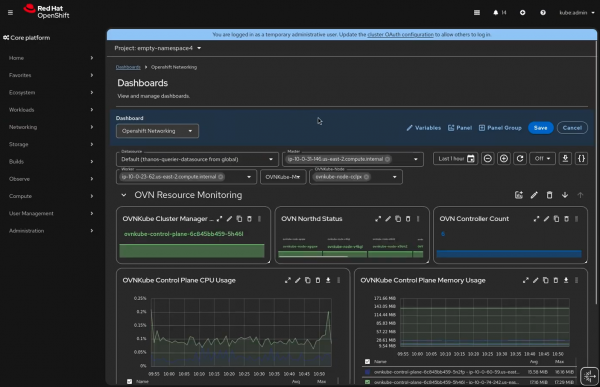Expand the Workloads navigation section

pos(51,109)
